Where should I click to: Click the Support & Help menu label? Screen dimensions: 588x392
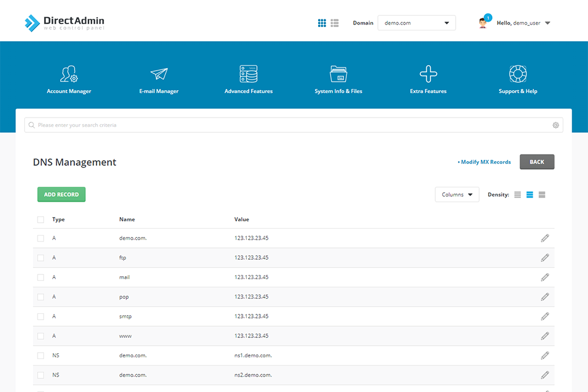[518, 91]
